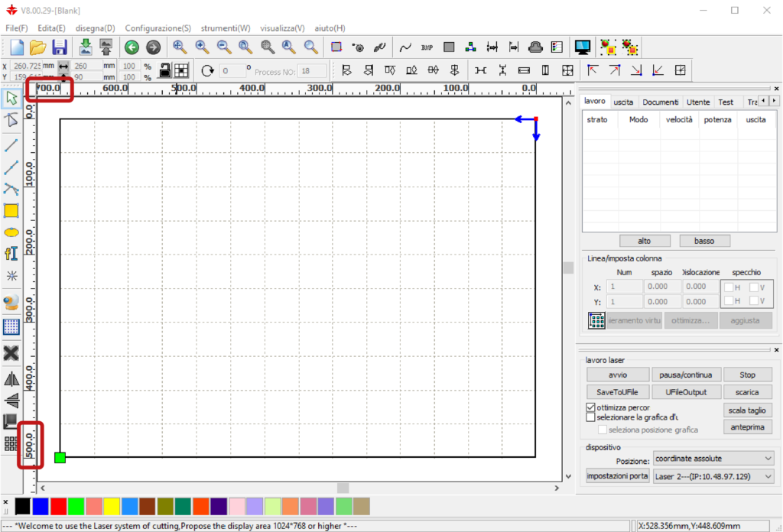
Task: Switch to the uscita tab
Action: (x=623, y=102)
